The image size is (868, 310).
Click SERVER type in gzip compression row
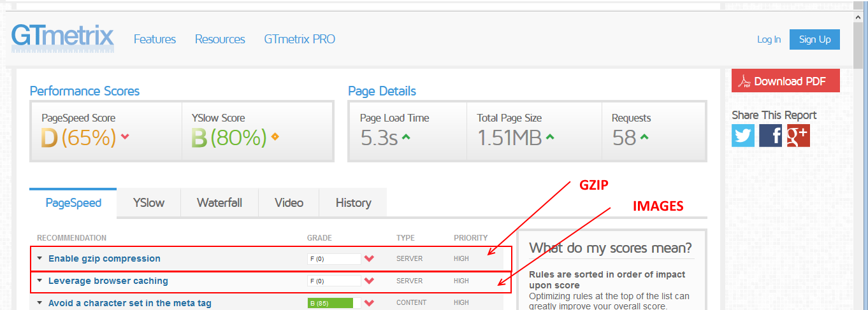coord(409,259)
